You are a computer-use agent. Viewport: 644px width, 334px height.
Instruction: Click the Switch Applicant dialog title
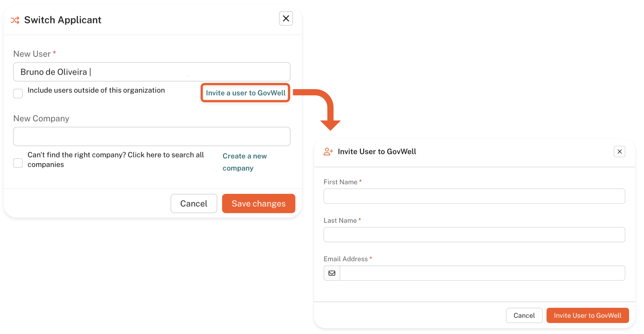click(63, 20)
